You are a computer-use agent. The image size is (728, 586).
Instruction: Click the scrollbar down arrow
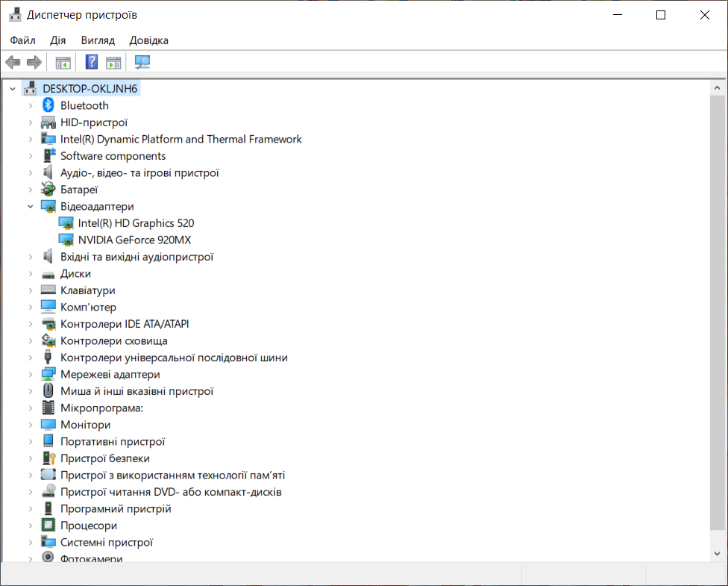(718, 553)
